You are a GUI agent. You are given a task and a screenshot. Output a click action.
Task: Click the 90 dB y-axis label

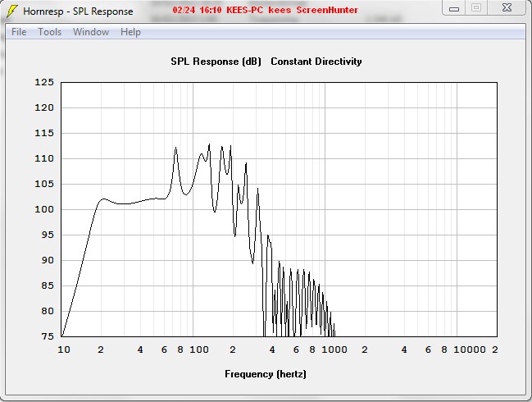pyautogui.click(x=48, y=260)
